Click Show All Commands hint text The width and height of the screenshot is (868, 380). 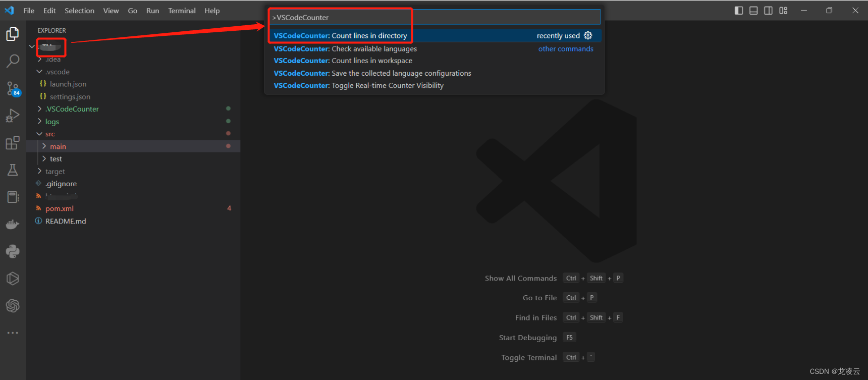coord(521,278)
